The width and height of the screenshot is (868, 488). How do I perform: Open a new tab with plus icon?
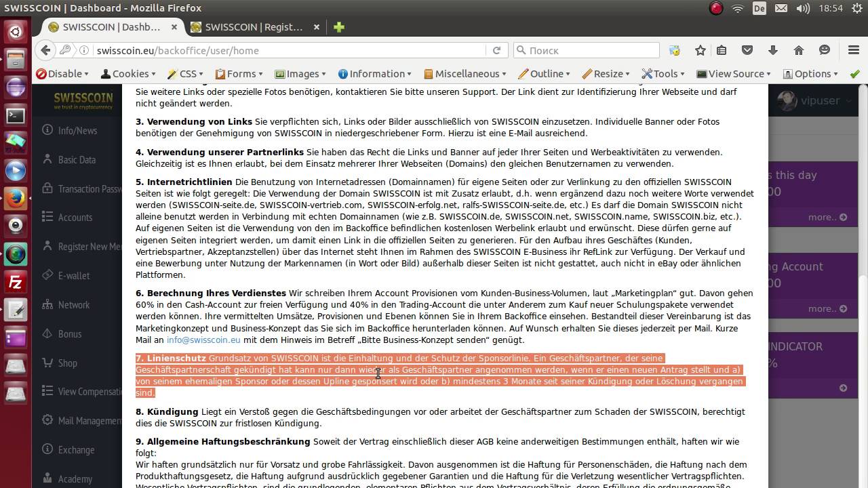tap(339, 27)
